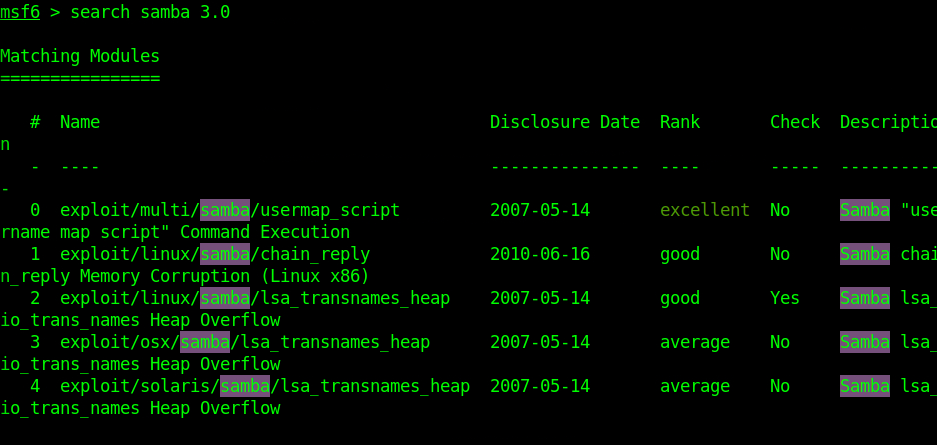The width and height of the screenshot is (937, 445).
Task: Click the 'Name' column header
Action: 80,122
